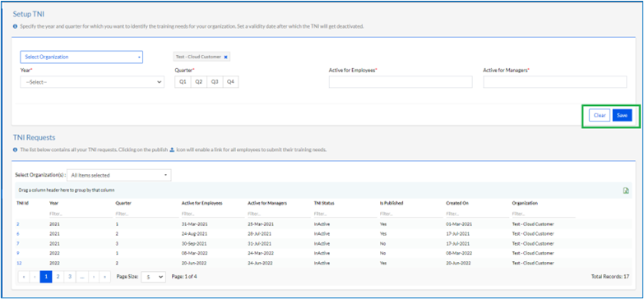Expand the All items selected dropdown

pos(118,175)
